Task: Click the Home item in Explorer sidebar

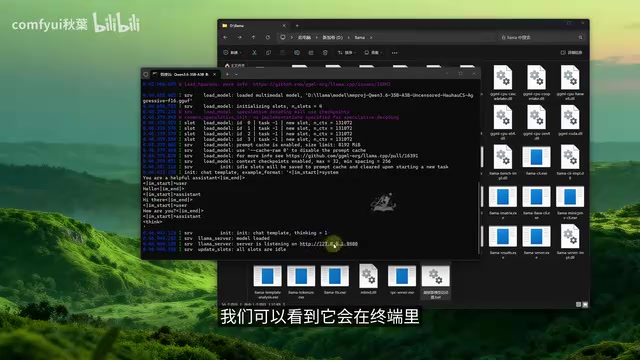Action: (235, 65)
